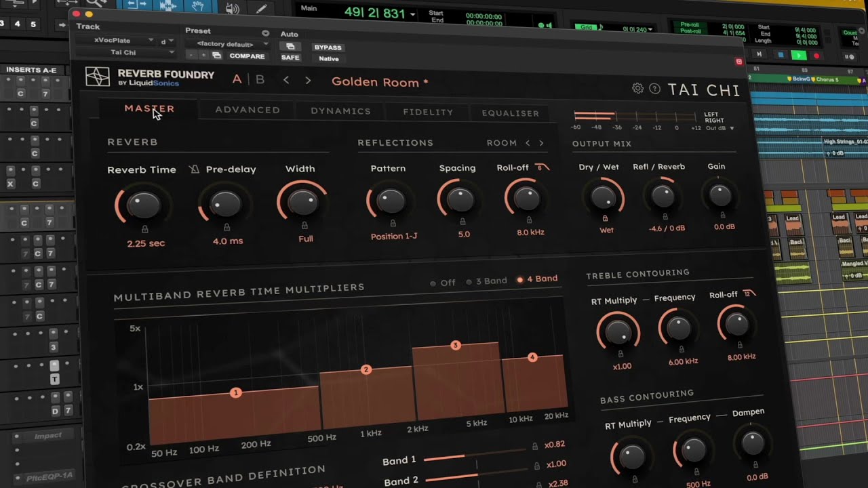Toggle plug-in BYPASS
This screenshot has width=868, height=488.
click(328, 47)
